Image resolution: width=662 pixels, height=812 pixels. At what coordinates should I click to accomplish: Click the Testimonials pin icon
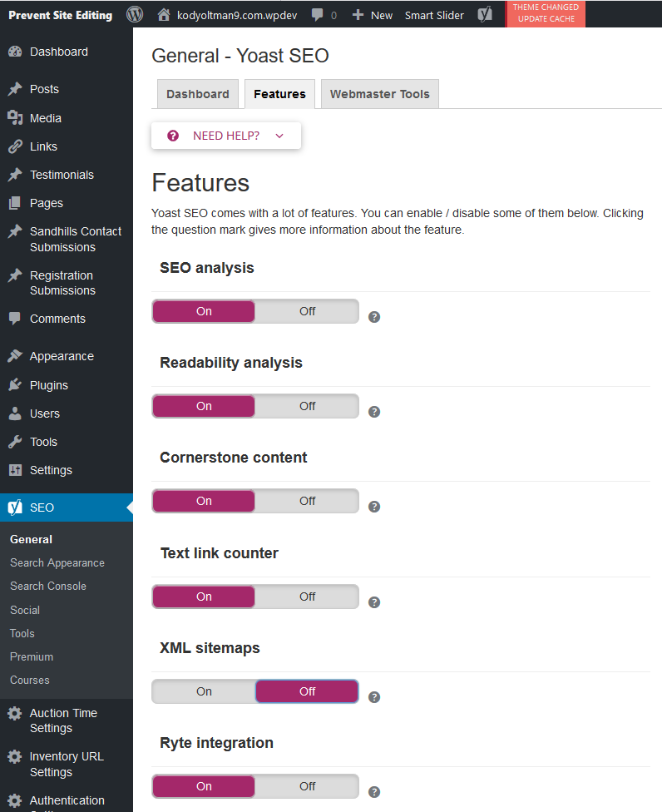tap(15, 175)
